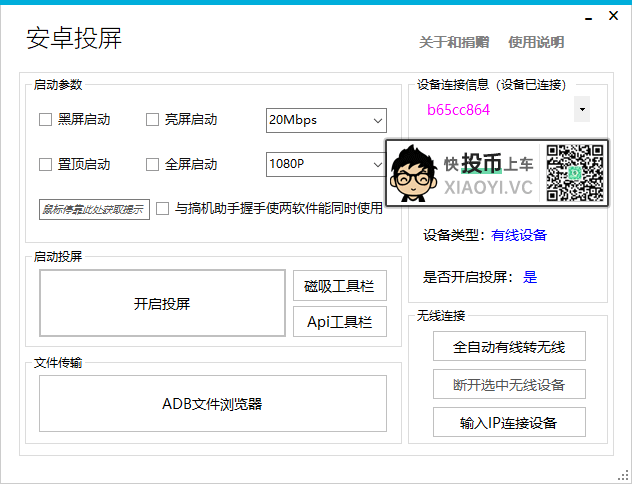This screenshot has width=632, height=484.
Task: Open the 使用说明 instructions link
Action: (x=535, y=42)
